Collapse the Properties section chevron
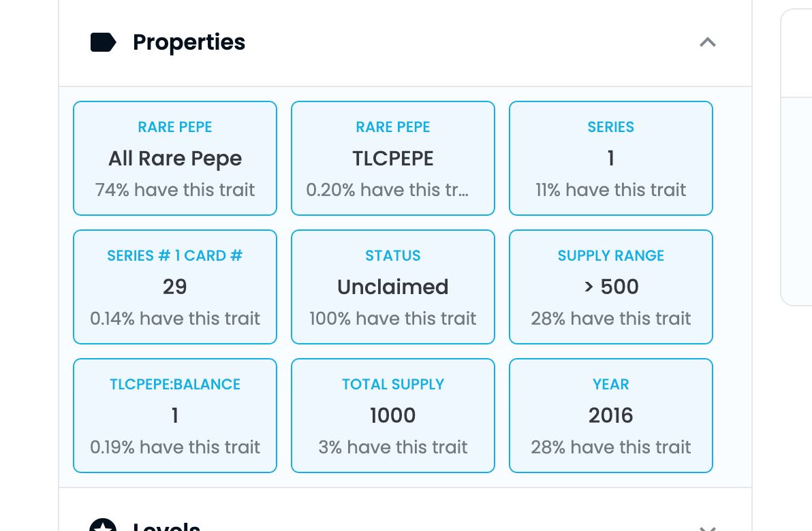This screenshot has width=812, height=531. (x=707, y=42)
